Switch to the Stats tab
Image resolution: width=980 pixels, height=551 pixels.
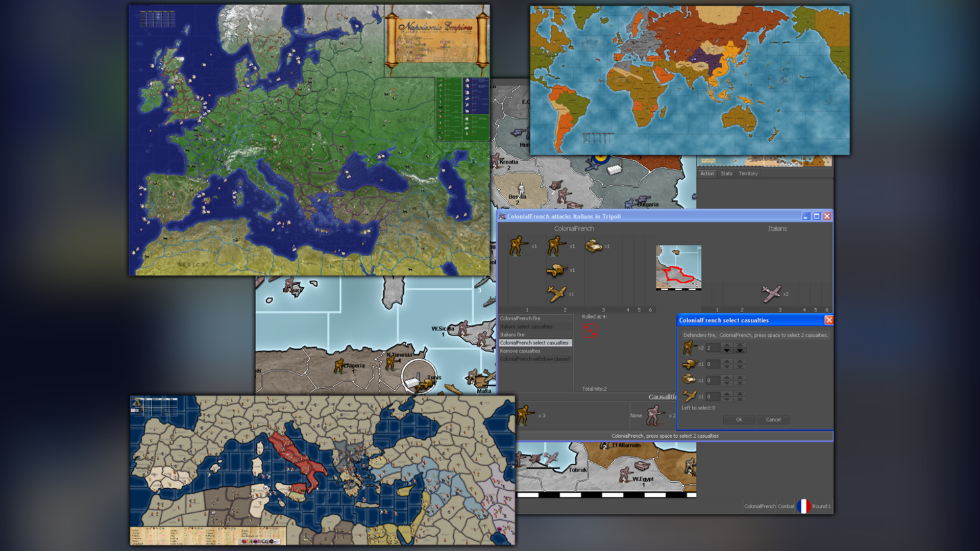(726, 173)
